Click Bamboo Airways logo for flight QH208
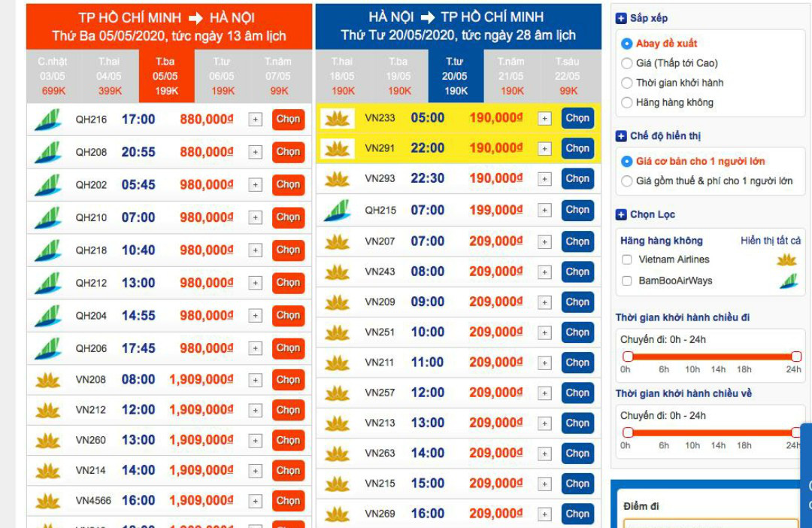 [x=48, y=152]
